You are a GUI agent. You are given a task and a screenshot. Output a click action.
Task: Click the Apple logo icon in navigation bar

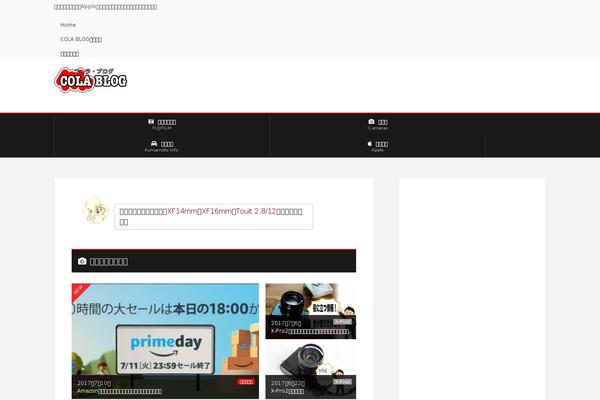click(x=371, y=143)
